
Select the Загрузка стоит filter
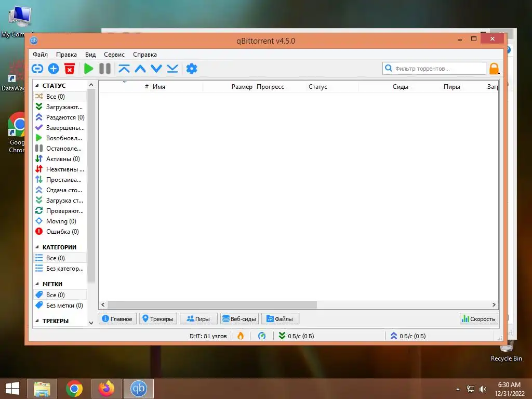click(x=60, y=201)
